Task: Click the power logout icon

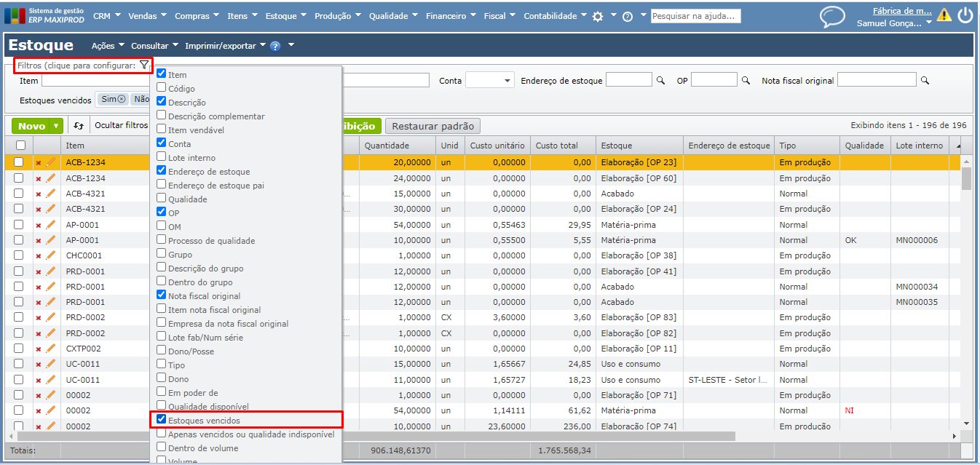Action: (965, 15)
